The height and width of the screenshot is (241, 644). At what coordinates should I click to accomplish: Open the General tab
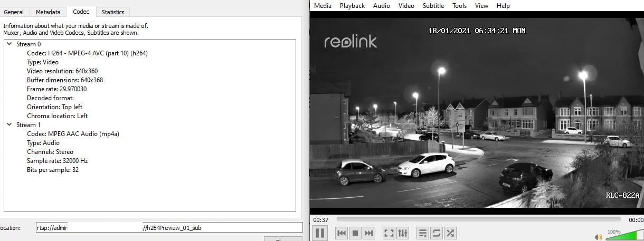coord(14,12)
